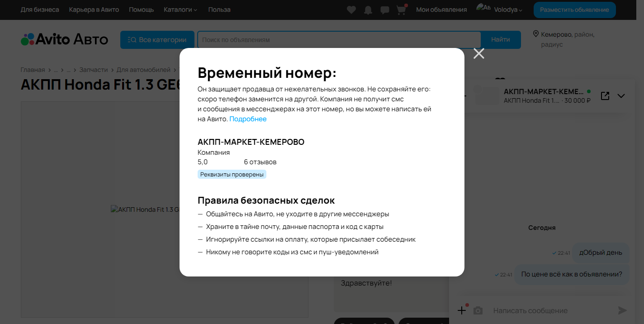Click 6 отзывов in popup
Screen dimensions: 644x324
point(260,162)
